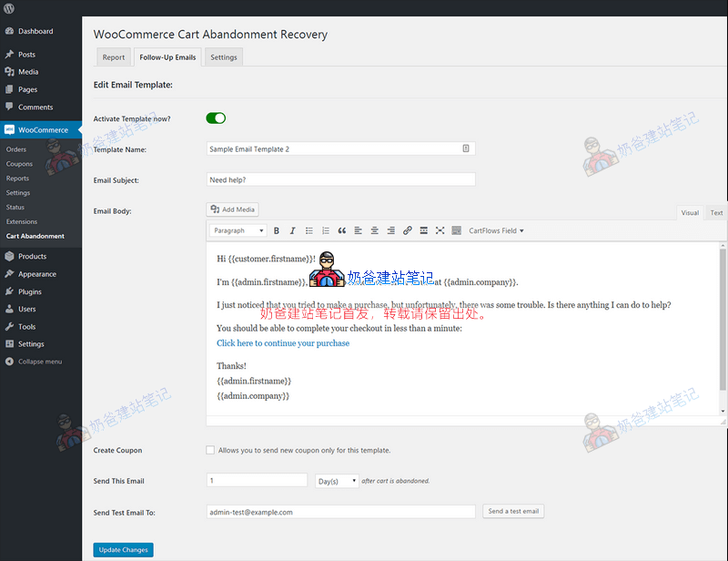The image size is (728, 561).
Task: Switch to the Report tab
Action: coord(114,57)
